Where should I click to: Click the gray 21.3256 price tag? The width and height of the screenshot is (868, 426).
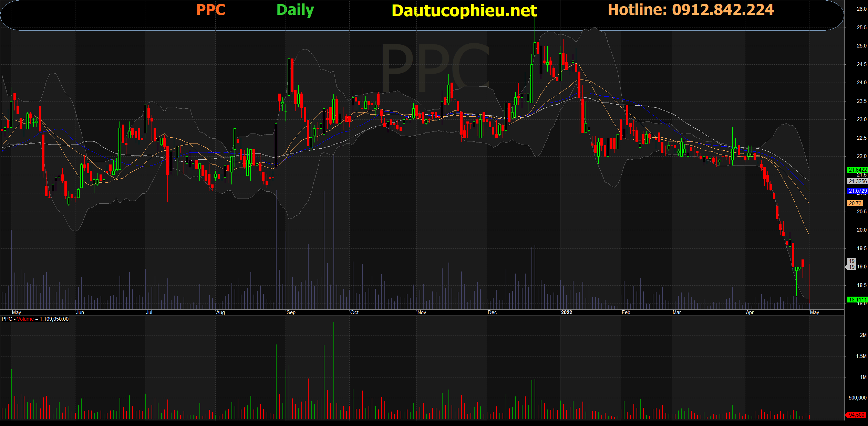857,181
